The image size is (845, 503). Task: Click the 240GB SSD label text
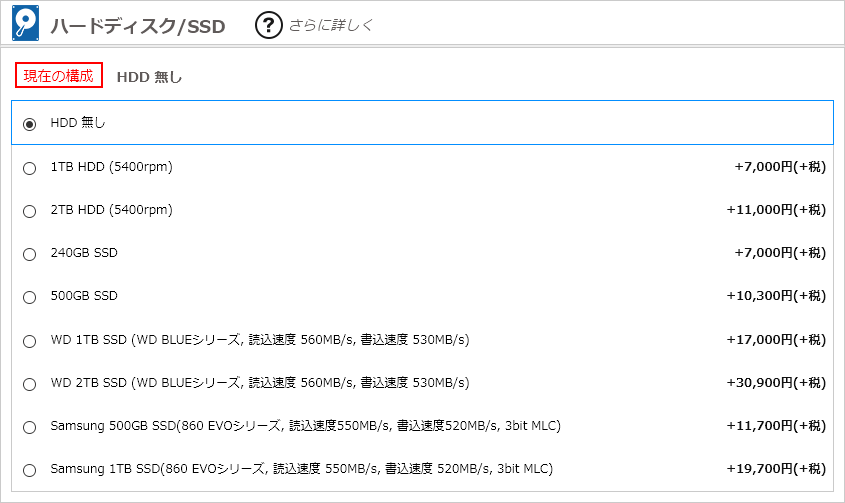tap(84, 253)
